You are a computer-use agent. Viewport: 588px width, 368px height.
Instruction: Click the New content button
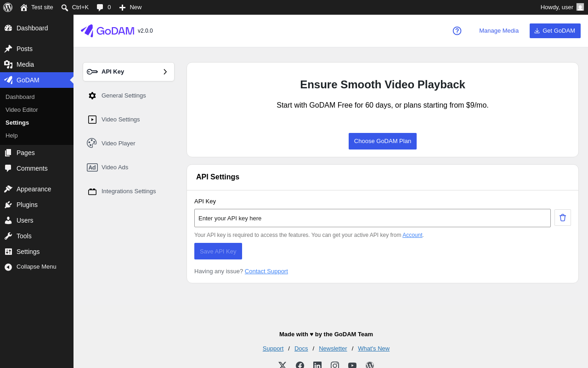[130, 7]
